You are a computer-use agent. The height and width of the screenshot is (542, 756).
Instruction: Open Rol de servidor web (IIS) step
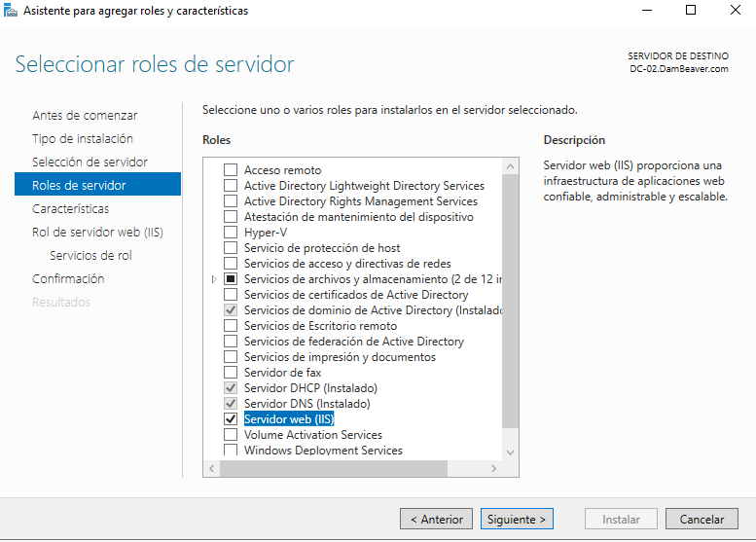click(x=97, y=232)
